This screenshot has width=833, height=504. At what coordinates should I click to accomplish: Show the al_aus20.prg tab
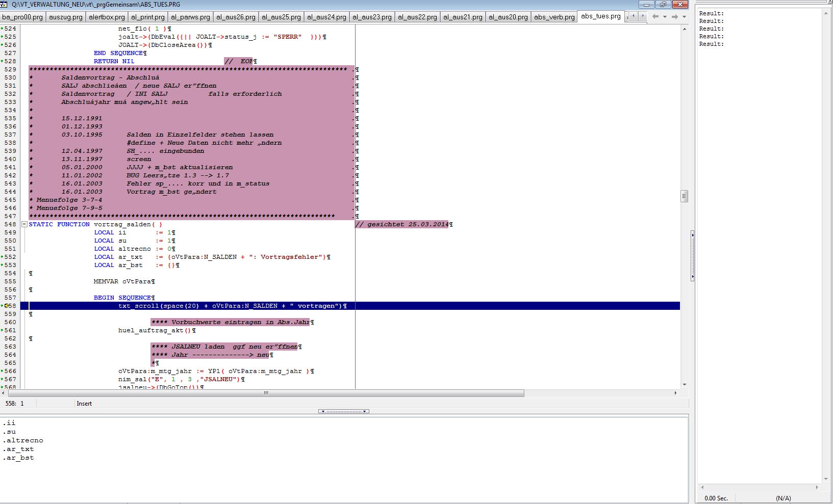coord(508,17)
